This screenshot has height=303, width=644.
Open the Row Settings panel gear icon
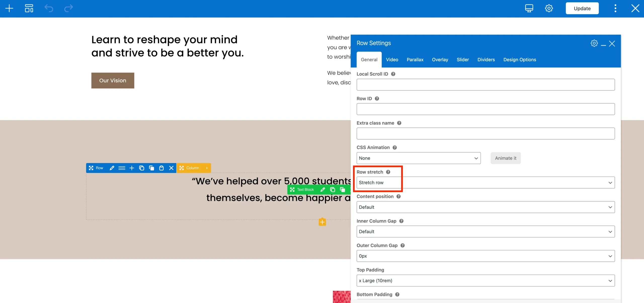point(594,43)
